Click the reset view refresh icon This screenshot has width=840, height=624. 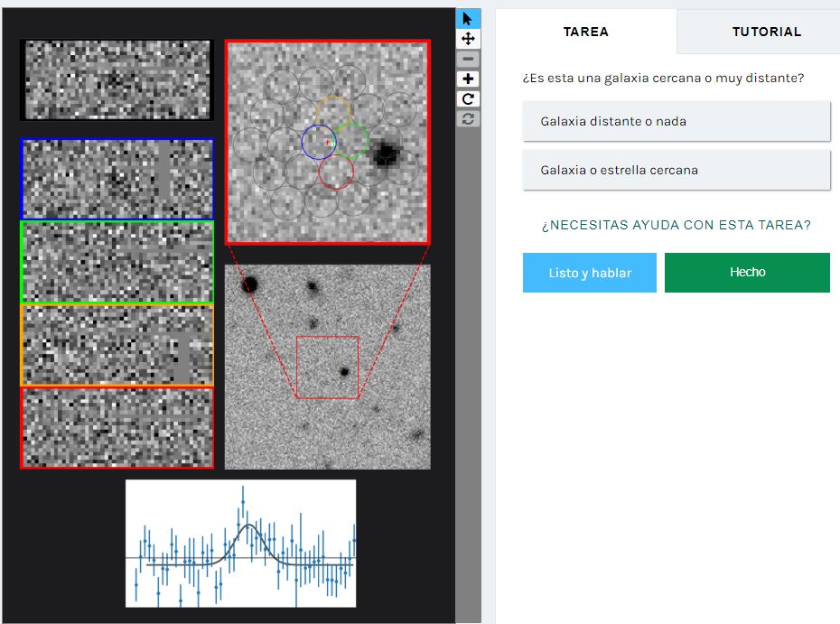coord(468,119)
